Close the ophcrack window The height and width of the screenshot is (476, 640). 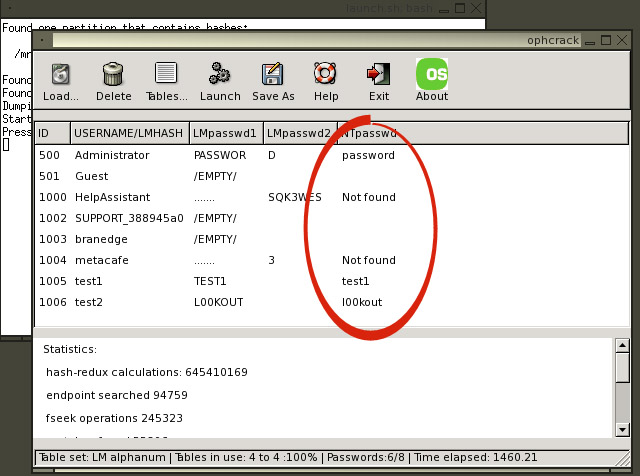[x=622, y=40]
